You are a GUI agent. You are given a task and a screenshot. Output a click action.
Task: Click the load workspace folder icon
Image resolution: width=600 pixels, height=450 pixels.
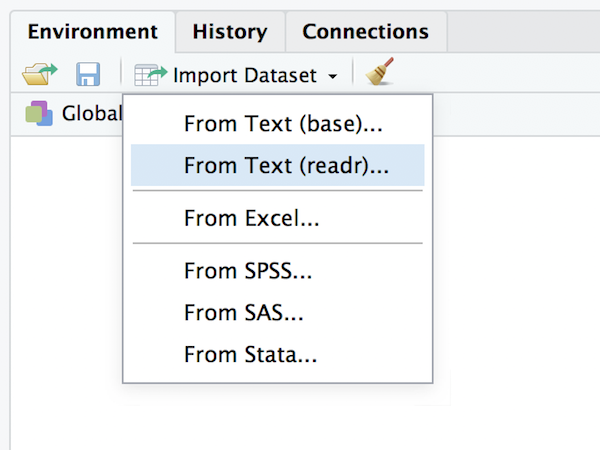[40, 74]
